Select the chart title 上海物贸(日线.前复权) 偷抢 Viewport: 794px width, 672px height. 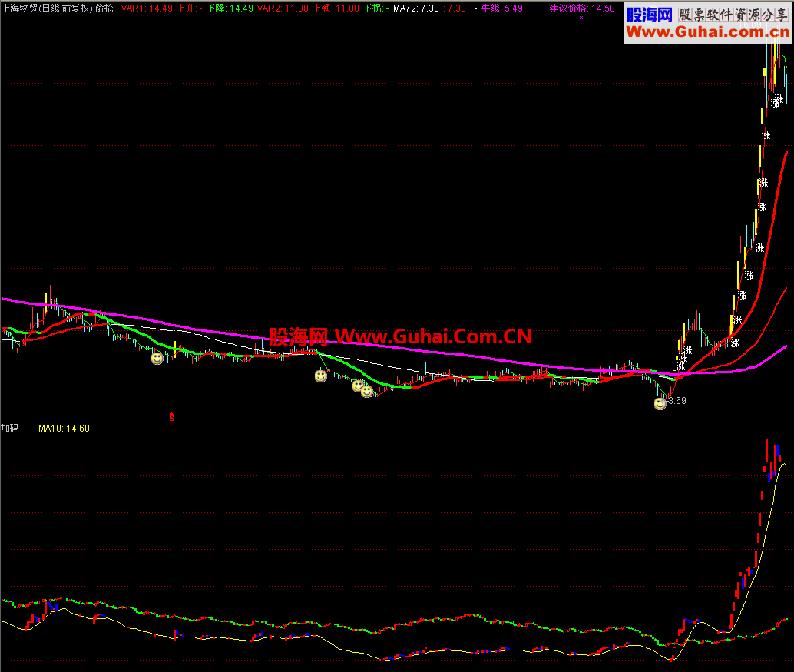click(x=58, y=8)
